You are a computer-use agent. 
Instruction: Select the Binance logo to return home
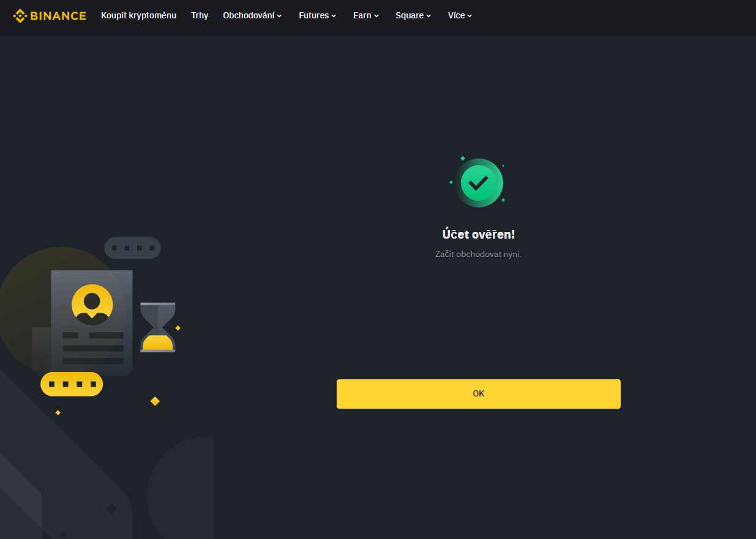(49, 15)
